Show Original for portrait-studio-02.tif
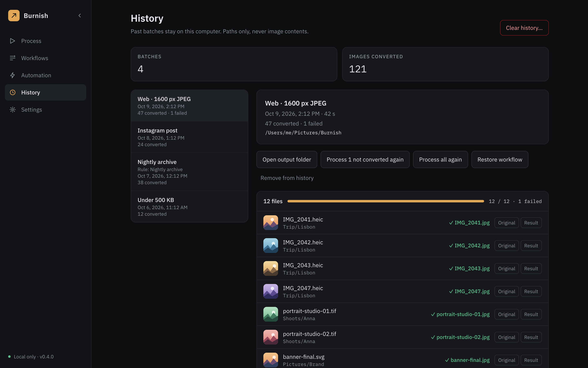 [x=507, y=337]
